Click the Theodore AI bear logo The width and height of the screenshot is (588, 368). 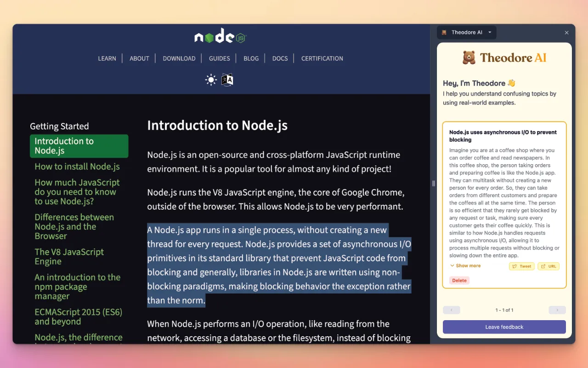(469, 57)
